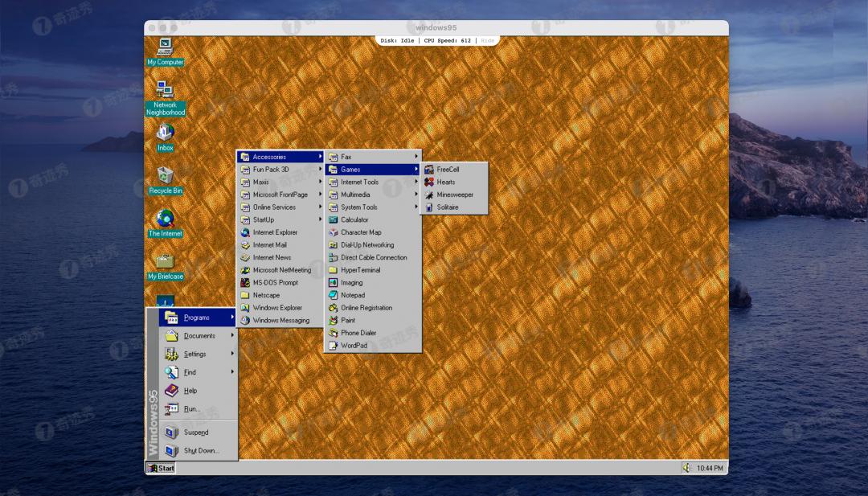Expand the System Tools submenu
The height and width of the screenshot is (496, 868).
coord(358,207)
